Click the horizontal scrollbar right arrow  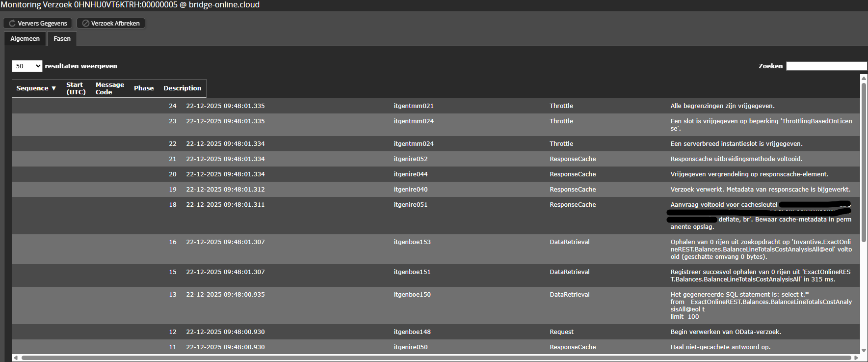click(x=857, y=358)
